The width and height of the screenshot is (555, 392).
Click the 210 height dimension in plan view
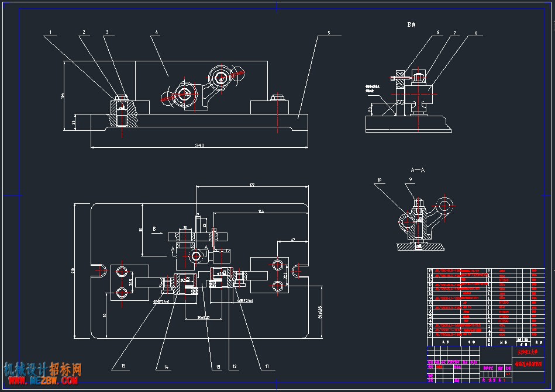pyautogui.click(x=73, y=270)
